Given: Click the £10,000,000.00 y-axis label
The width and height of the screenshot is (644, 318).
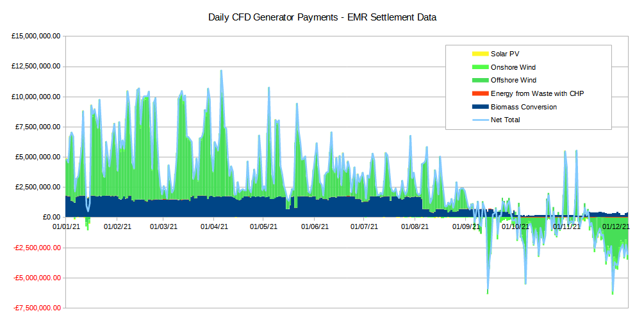Looking at the screenshot, I should point(36,97).
